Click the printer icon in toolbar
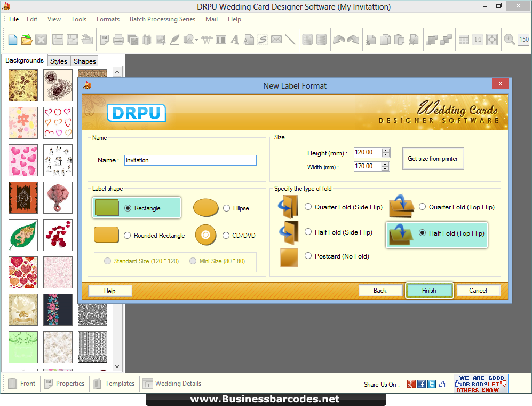The width and height of the screenshot is (532, 406). [x=118, y=40]
